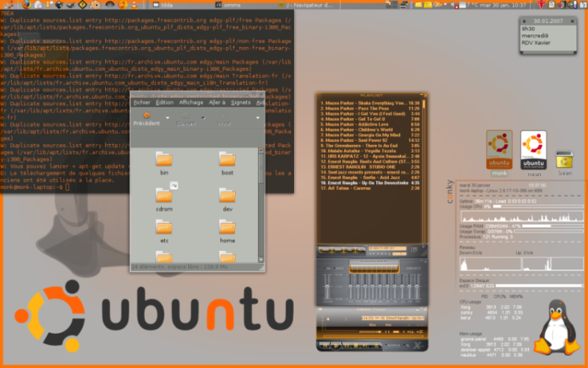This screenshot has width=588, height=368.
Task: Click the file browser vertical scrollbar
Action: tap(261, 205)
